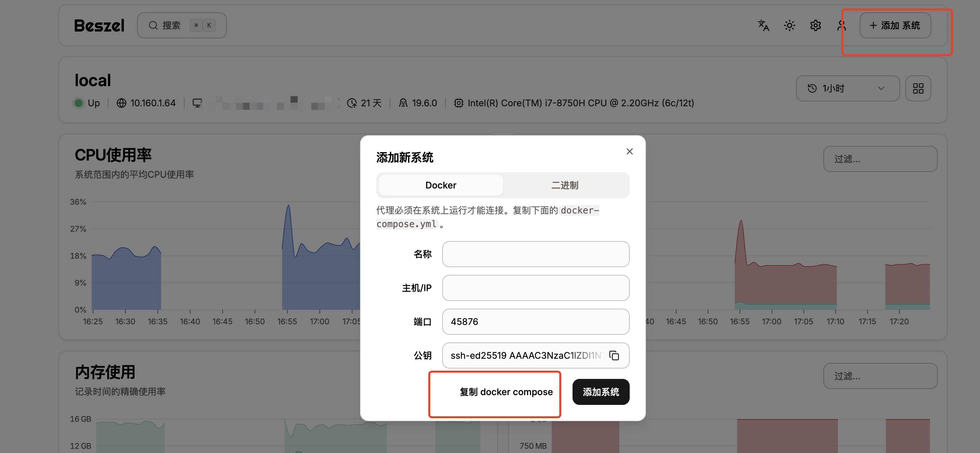This screenshot has height=453, width=980.
Task: Toggle the light/dark theme sun icon
Action: pyautogui.click(x=789, y=25)
